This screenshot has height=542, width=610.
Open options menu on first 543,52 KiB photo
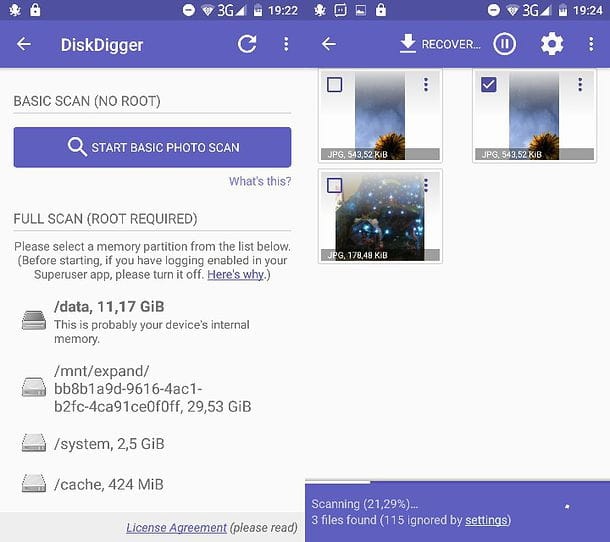[x=426, y=84]
